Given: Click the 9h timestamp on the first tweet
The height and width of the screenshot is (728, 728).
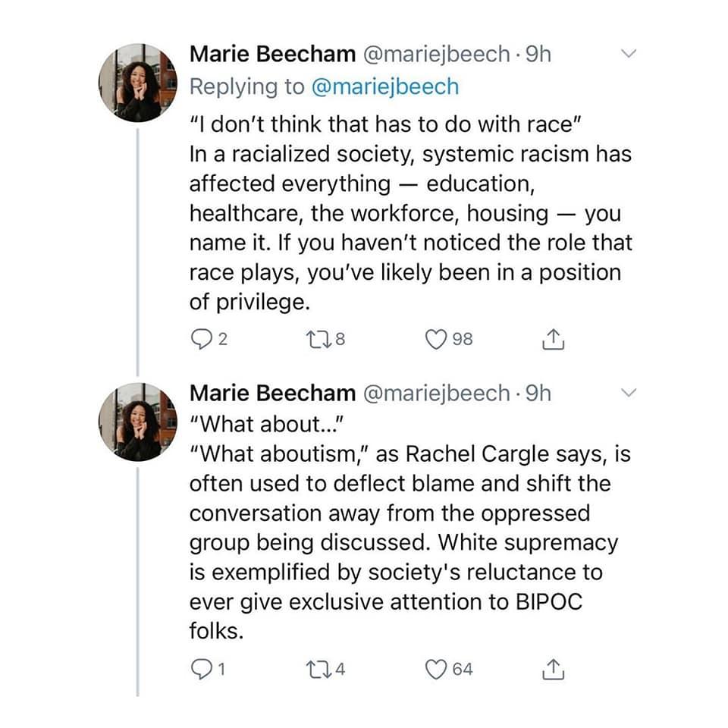Looking at the screenshot, I should point(538,54).
